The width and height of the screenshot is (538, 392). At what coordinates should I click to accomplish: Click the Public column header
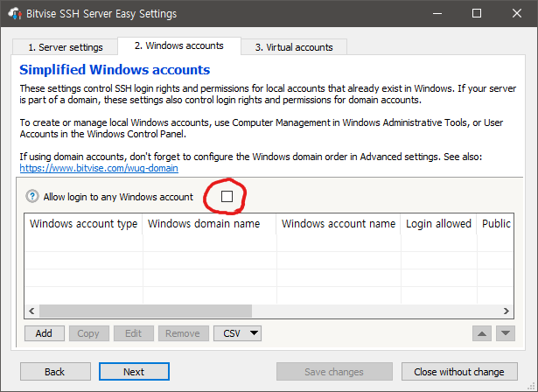point(495,224)
